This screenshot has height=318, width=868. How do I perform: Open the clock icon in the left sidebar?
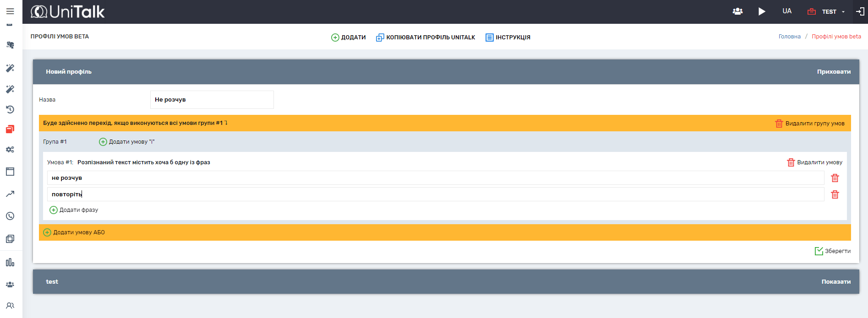click(x=10, y=216)
